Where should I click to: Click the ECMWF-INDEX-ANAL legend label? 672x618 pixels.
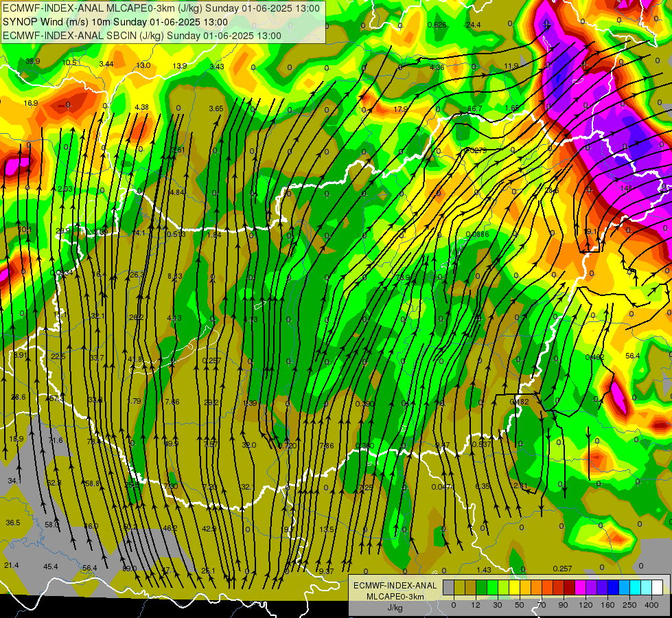[x=395, y=586]
